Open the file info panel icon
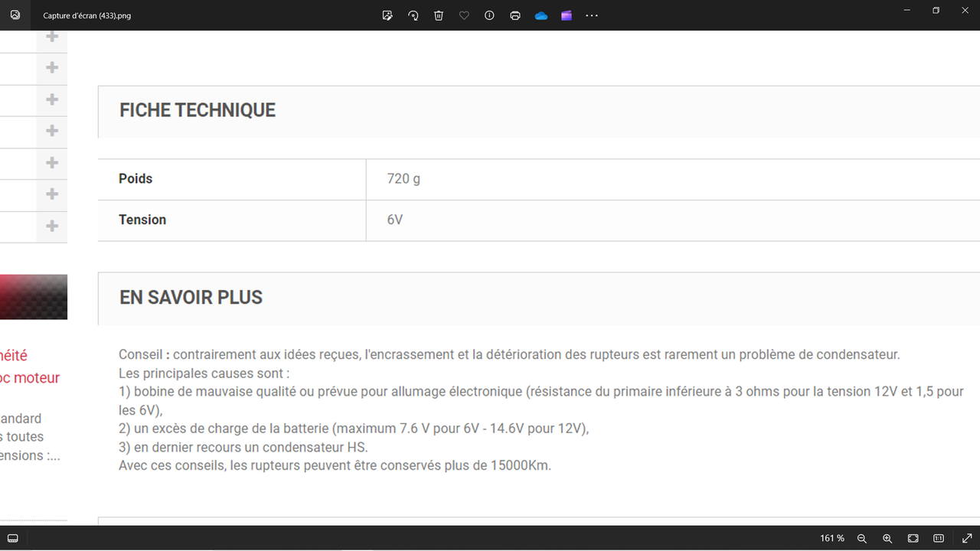This screenshot has width=980, height=551. [x=489, y=15]
